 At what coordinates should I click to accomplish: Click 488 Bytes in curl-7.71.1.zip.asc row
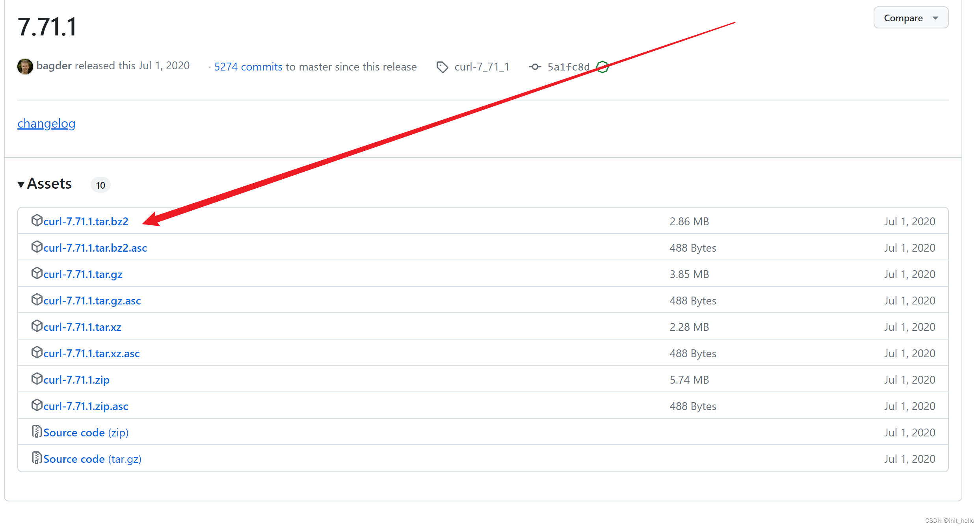pyautogui.click(x=693, y=406)
